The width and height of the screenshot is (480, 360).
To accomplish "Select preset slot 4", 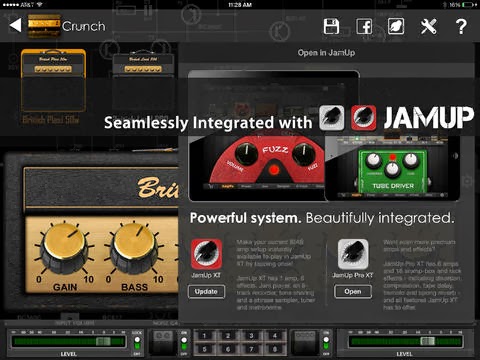I will (x=275, y=335).
